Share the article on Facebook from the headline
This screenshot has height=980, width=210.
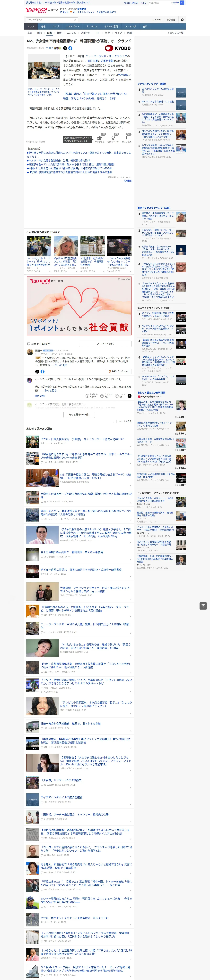[x=70, y=48]
